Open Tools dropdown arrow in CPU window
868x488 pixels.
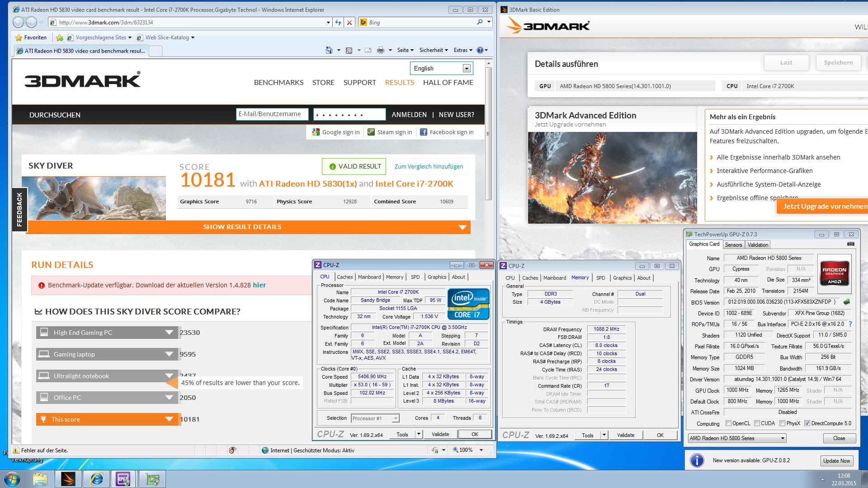click(x=419, y=434)
